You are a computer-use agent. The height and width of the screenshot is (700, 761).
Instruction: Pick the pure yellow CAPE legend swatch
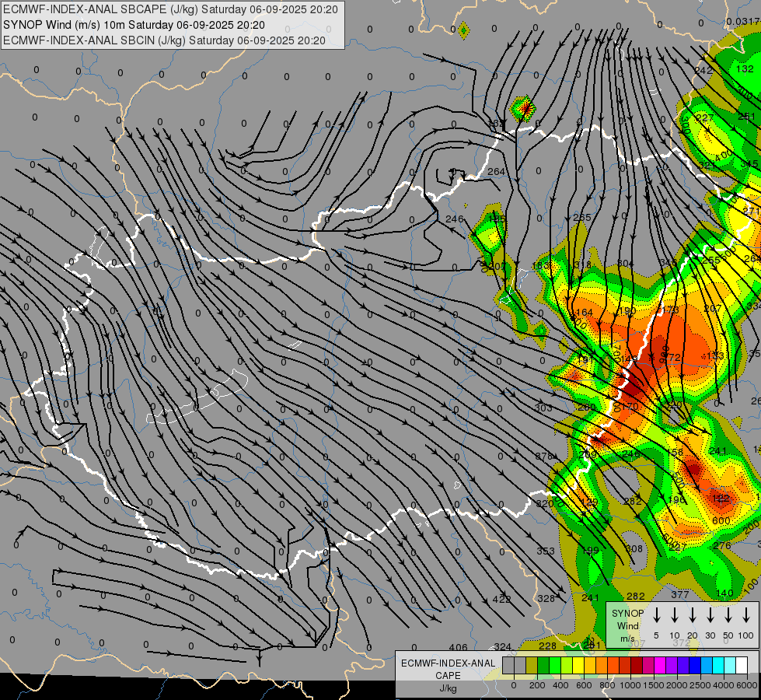pos(578,665)
